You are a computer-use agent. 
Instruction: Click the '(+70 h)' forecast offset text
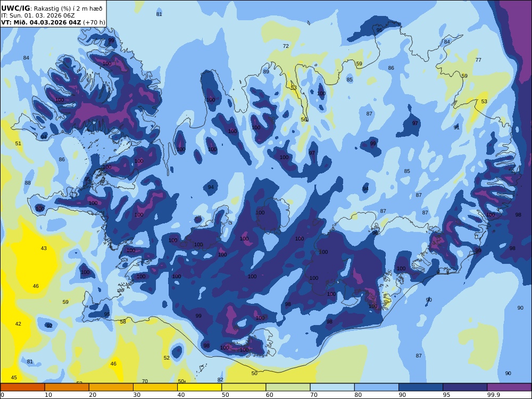tap(94, 22)
